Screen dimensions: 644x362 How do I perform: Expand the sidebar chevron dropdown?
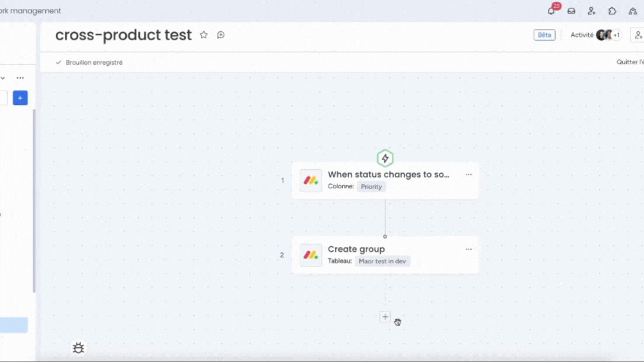[3, 78]
